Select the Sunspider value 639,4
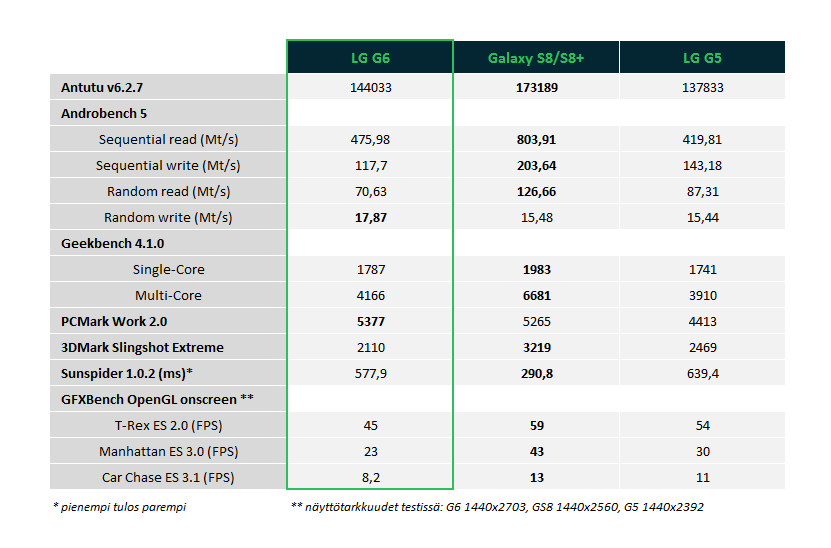Image resolution: width=831 pixels, height=548 pixels. tap(702, 373)
